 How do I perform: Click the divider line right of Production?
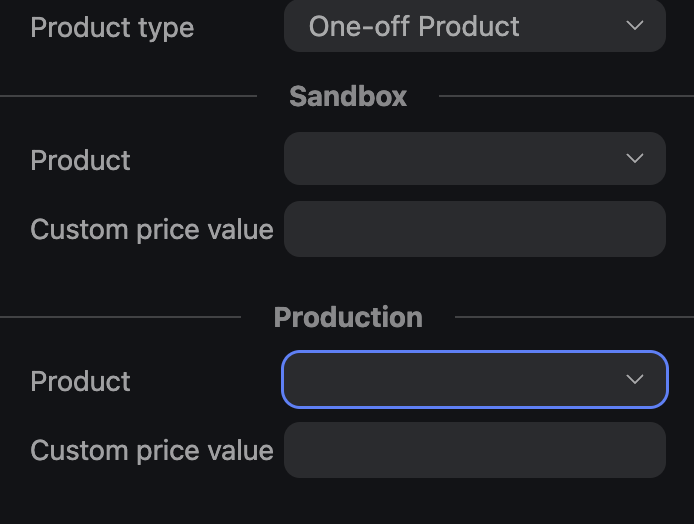[x=574, y=317]
